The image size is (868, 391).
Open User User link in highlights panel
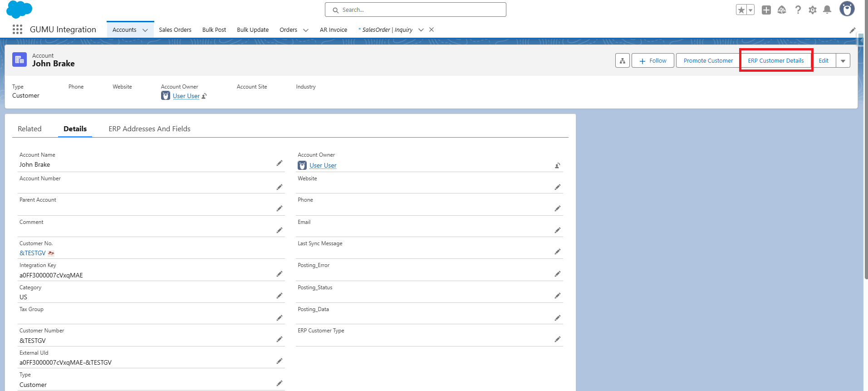186,96
